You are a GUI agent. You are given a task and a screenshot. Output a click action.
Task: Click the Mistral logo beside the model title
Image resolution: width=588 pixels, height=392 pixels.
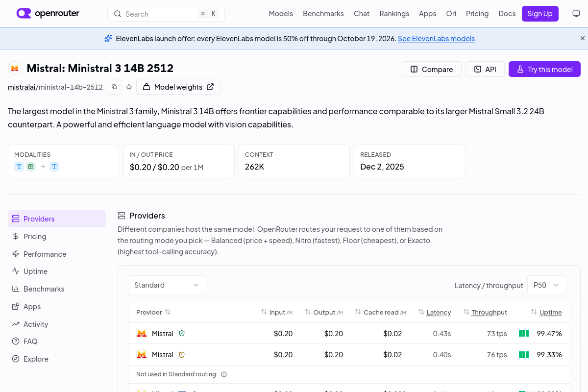click(15, 69)
